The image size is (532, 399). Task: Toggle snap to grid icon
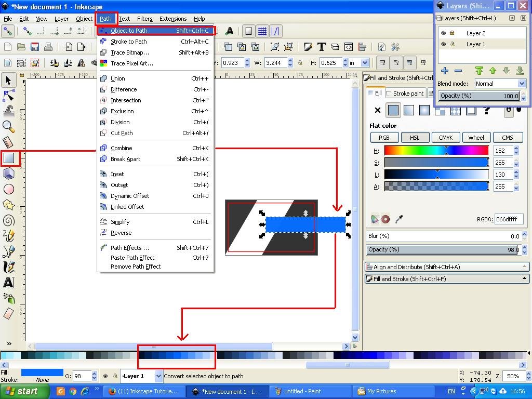tap(262, 31)
